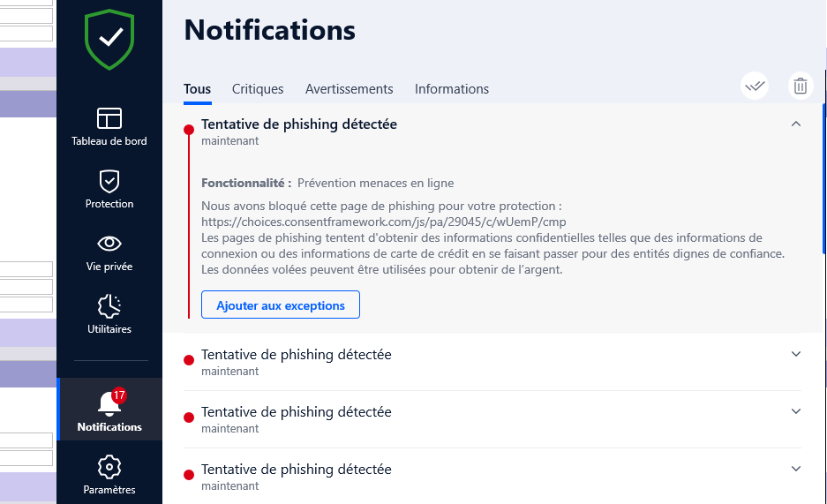This screenshot has height=504, width=827.
Task: Switch to the Avertissements tab
Action: coord(350,89)
